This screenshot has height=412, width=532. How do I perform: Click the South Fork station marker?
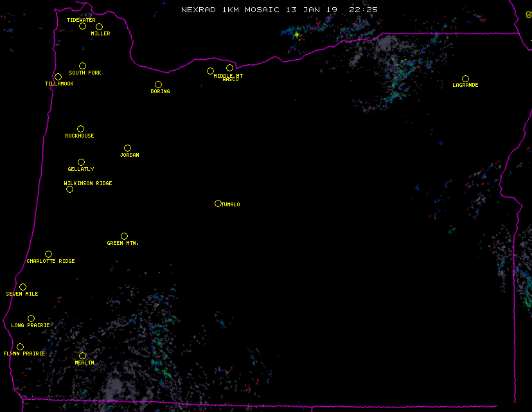coord(82,66)
